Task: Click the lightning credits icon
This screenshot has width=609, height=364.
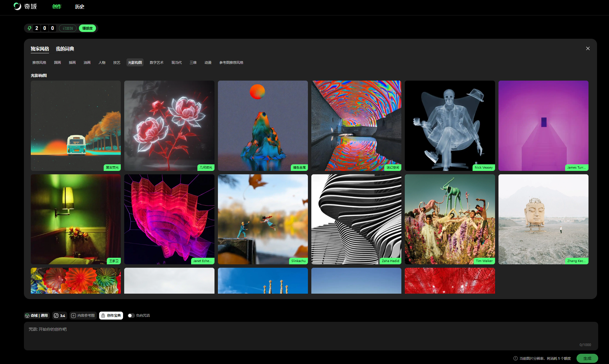Action: pos(30,28)
